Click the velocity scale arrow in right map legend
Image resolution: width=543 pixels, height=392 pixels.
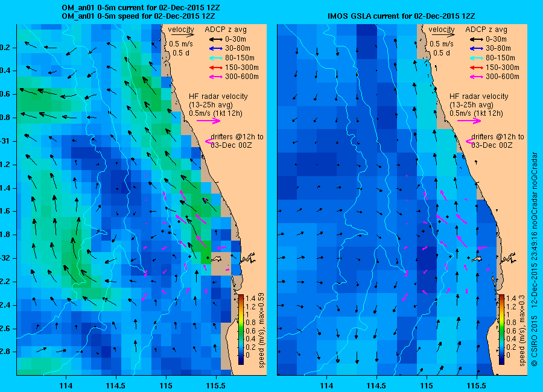[443, 34]
